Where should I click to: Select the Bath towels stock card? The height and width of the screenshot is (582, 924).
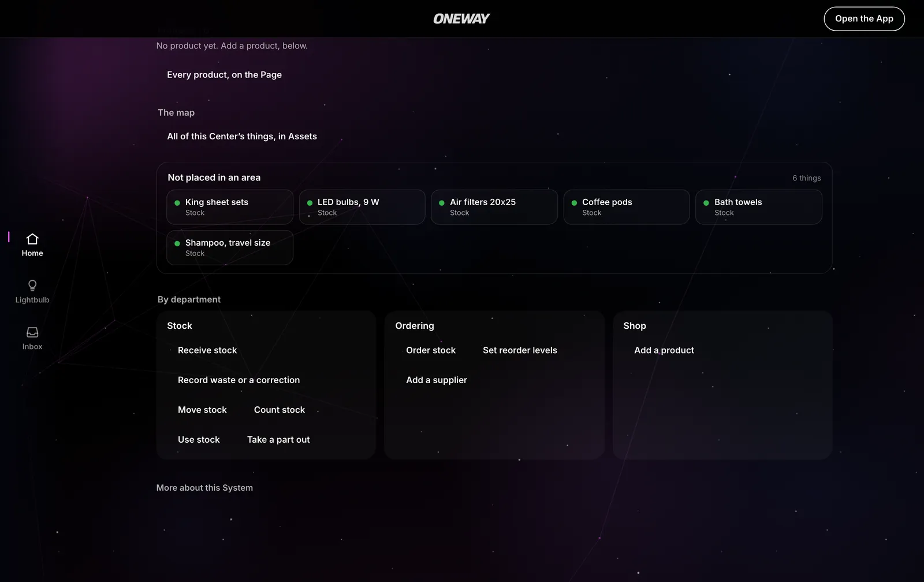(x=759, y=207)
